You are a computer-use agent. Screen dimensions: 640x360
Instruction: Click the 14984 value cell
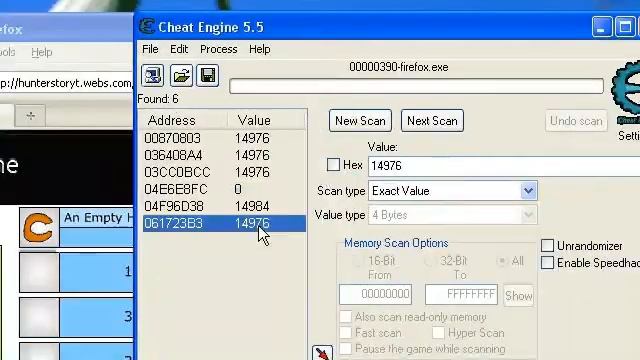coord(252,207)
